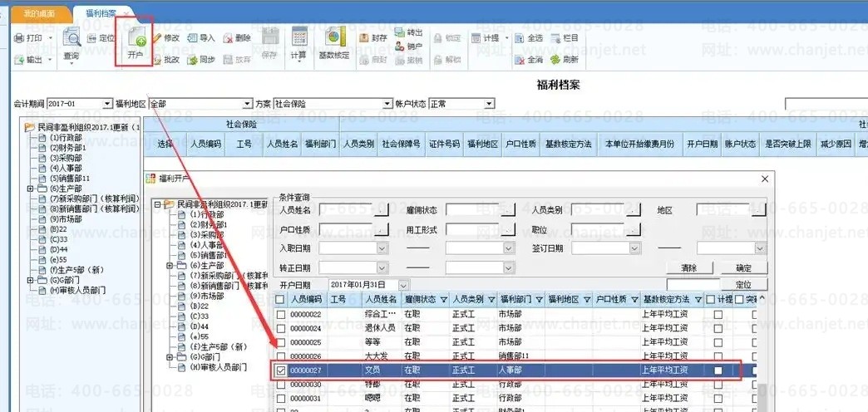Toggle the select-all checkbox in table header
This screenshot has width=868, height=412.
(280, 300)
